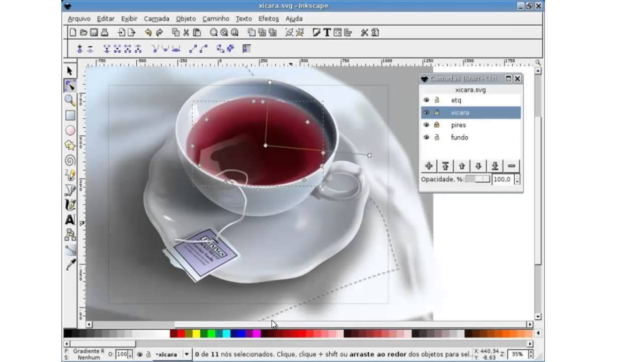Click the Undo arrow icon
Viewport: 644px width, 362px height.
click(148, 33)
